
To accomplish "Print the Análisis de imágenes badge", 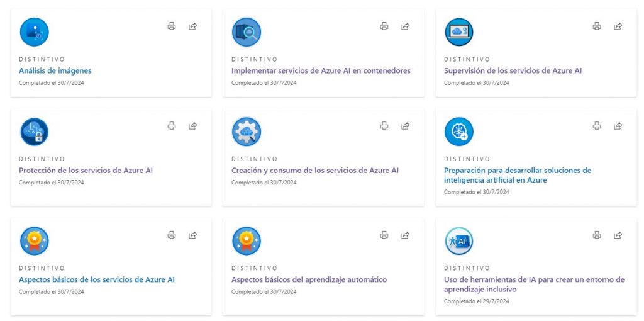I will click(x=172, y=26).
